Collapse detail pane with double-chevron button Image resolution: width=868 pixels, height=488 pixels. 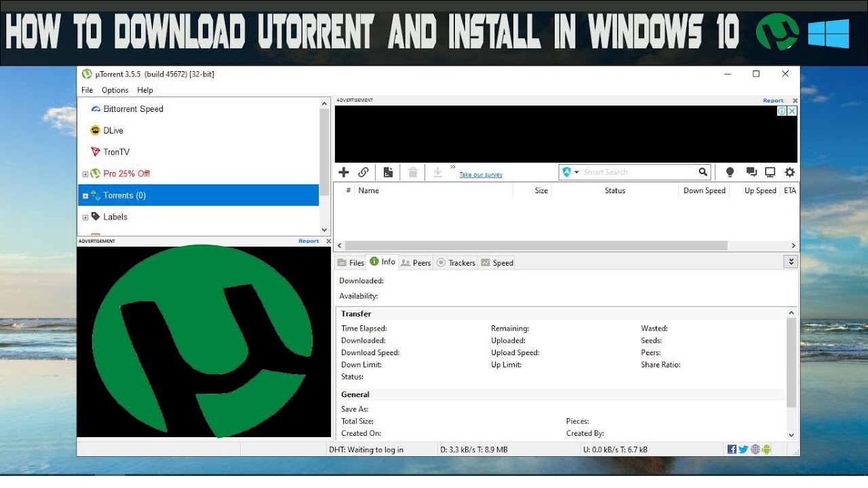point(790,262)
